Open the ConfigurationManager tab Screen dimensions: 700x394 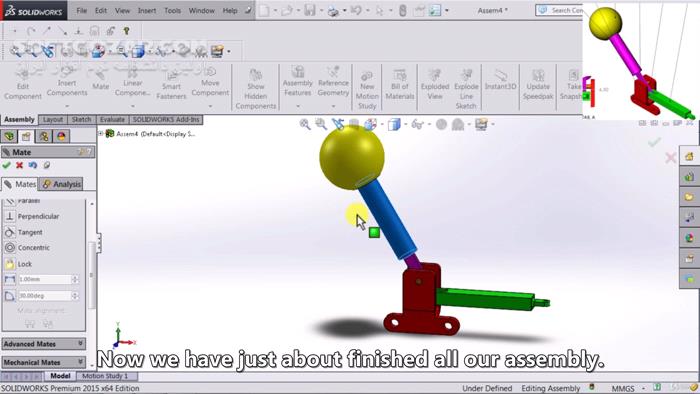click(x=44, y=136)
